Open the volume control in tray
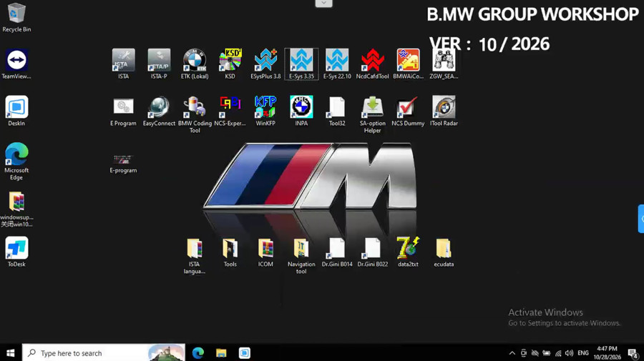Image resolution: width=644 pixels, height=361 pixels. pos(570,353)
